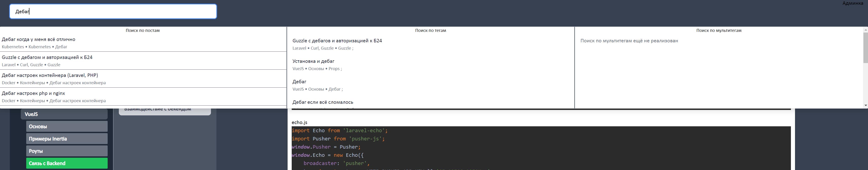Click code line "broadcaster: 'pusher',"
The height and width of the screenshot is (170, 868).
tap(337, 163)
